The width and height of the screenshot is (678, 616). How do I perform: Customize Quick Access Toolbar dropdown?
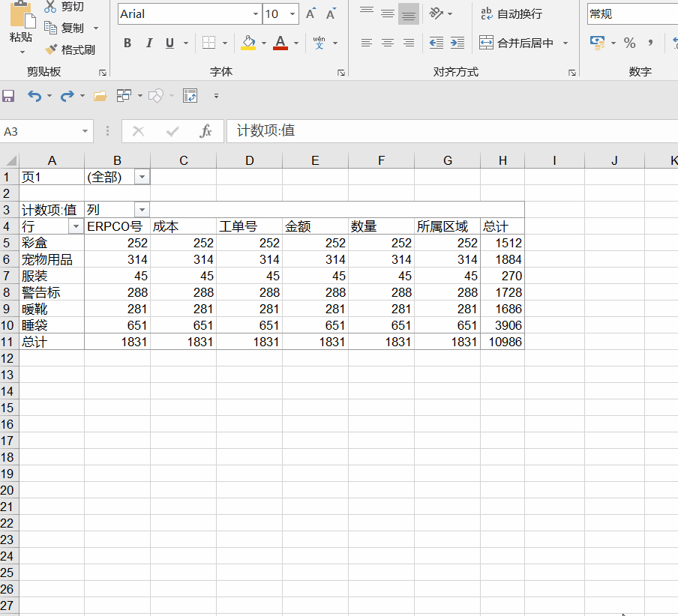click(216, 95)
